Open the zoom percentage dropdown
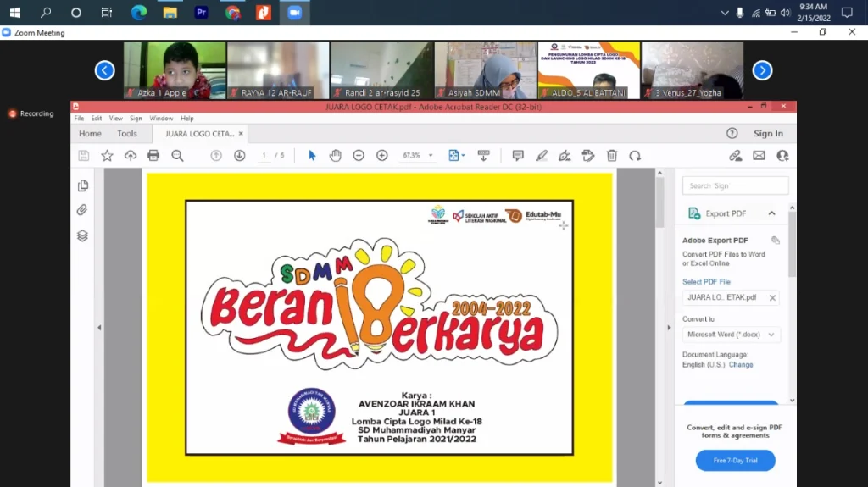The image size is (868, 487). (431, 156)
